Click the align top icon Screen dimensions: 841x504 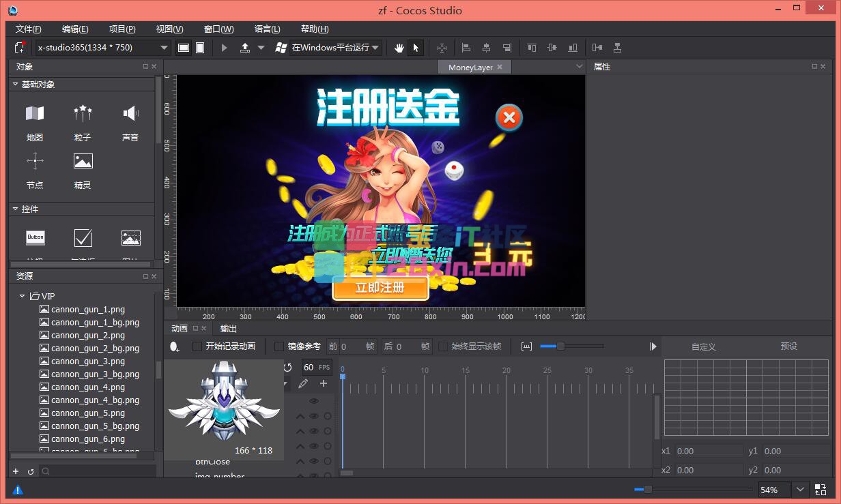(x=532, y=48)
